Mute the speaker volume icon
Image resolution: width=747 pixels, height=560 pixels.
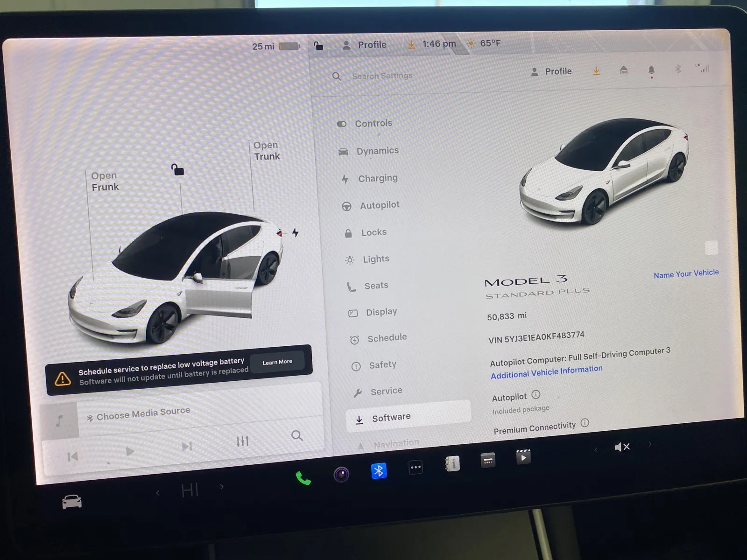point(622,447)
